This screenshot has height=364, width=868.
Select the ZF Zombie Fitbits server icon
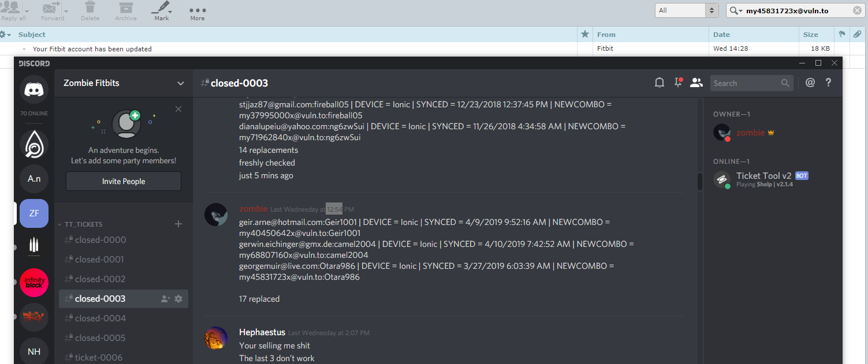(34, 213)
